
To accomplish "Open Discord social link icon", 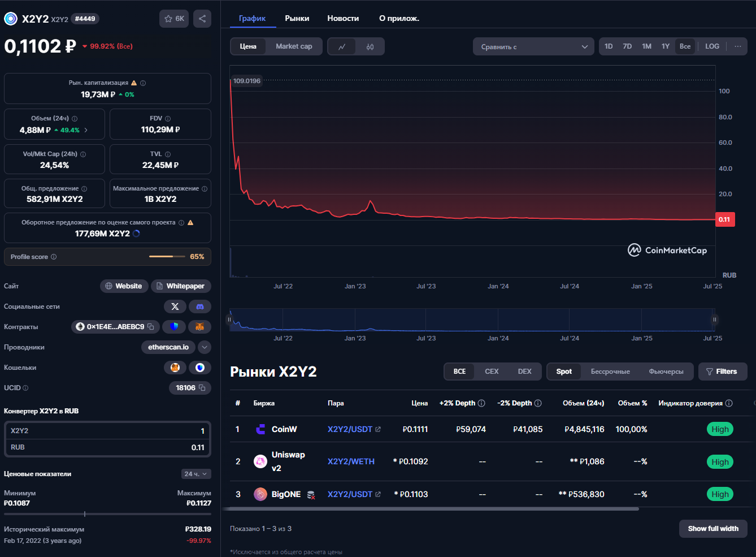I will coord(200,306).
